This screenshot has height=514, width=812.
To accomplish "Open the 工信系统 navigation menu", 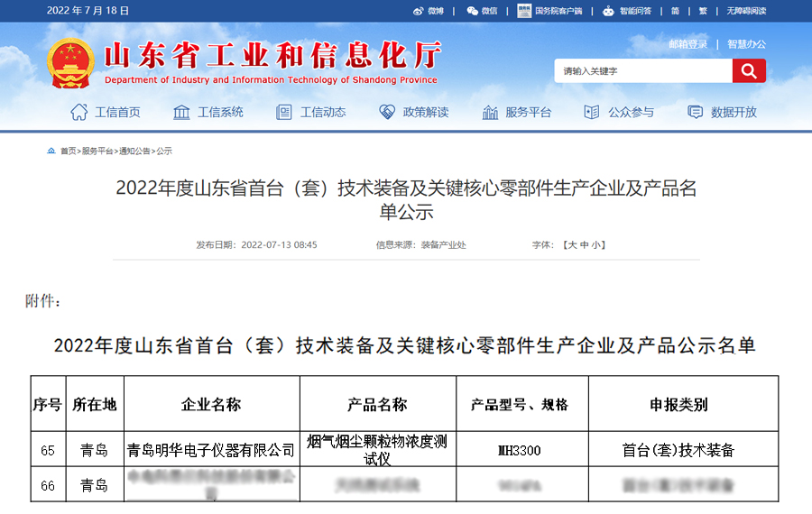I will tap(208, 112).
